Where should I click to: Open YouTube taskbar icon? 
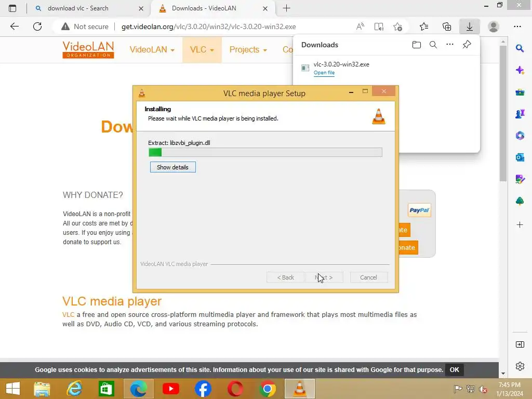click(x=171, y=389)
